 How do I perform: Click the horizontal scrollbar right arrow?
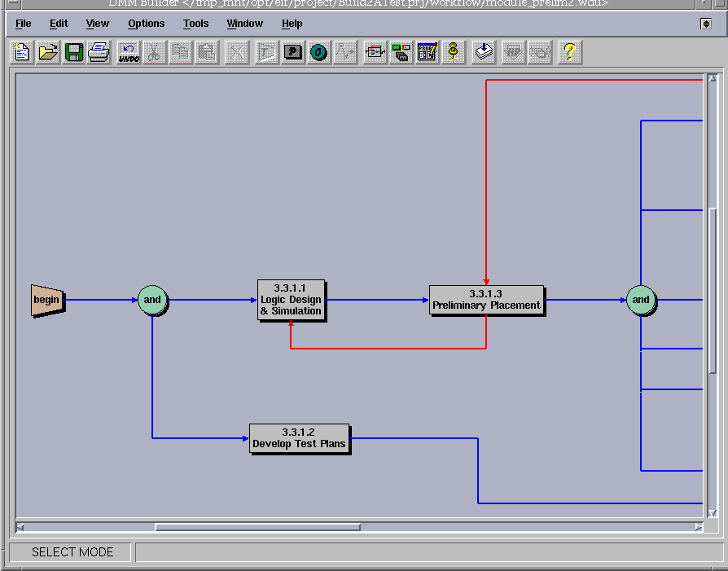click(699, 527)
